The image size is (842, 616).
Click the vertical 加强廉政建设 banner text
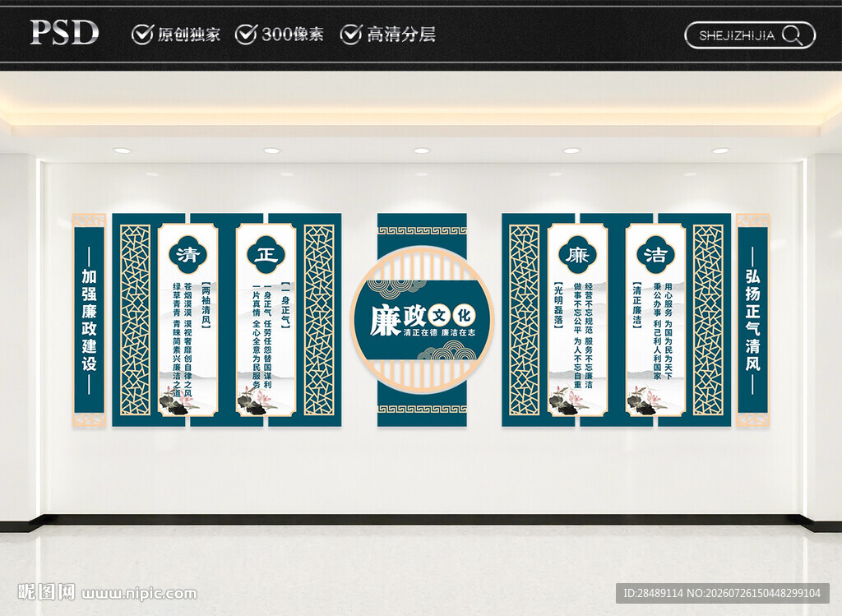point(89,320)
